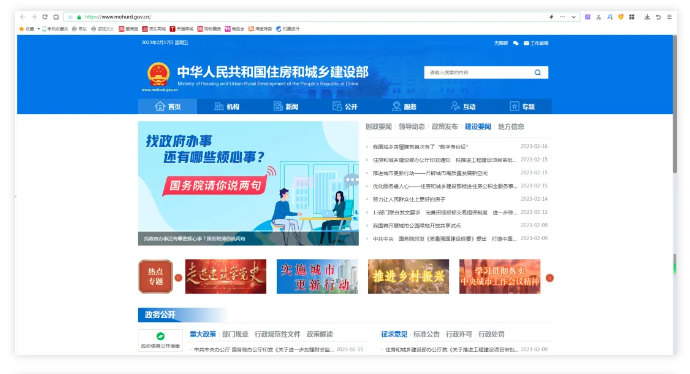Click the right red carousel arrow
This screenshot has height=374, width=690.
click(550, 278)
